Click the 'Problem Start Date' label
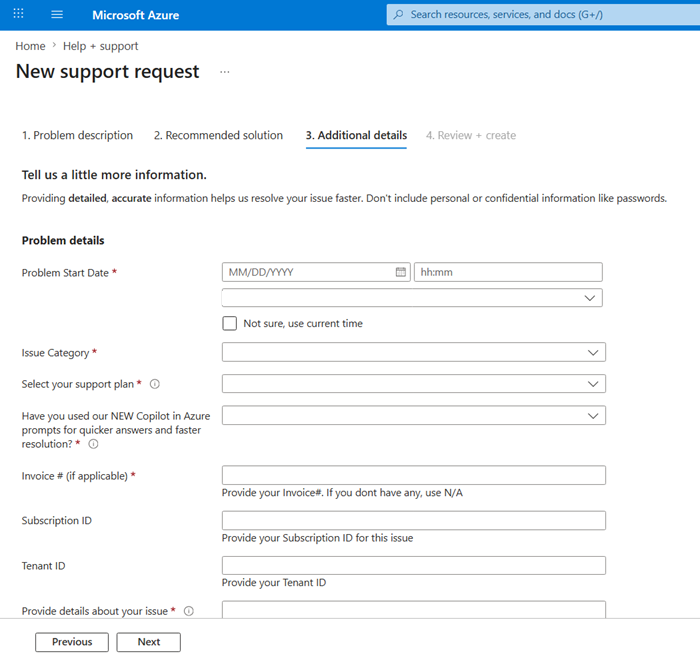The width and height of the screenshot is (700, 666). coord(65,273)
